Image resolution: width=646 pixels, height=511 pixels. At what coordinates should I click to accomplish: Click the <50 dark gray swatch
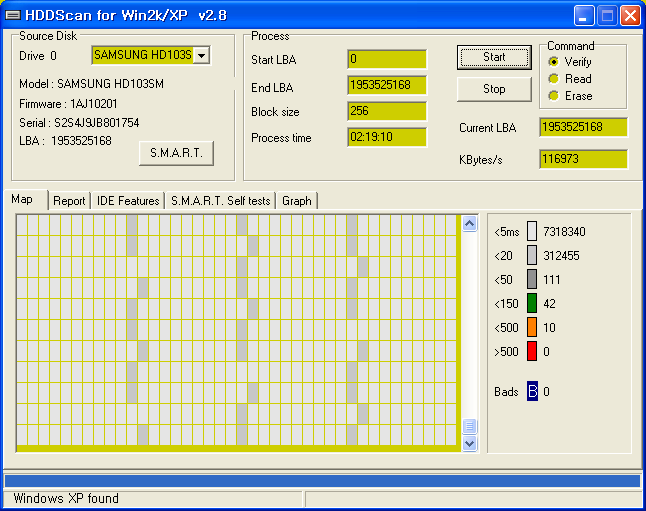tap(532, 279)
